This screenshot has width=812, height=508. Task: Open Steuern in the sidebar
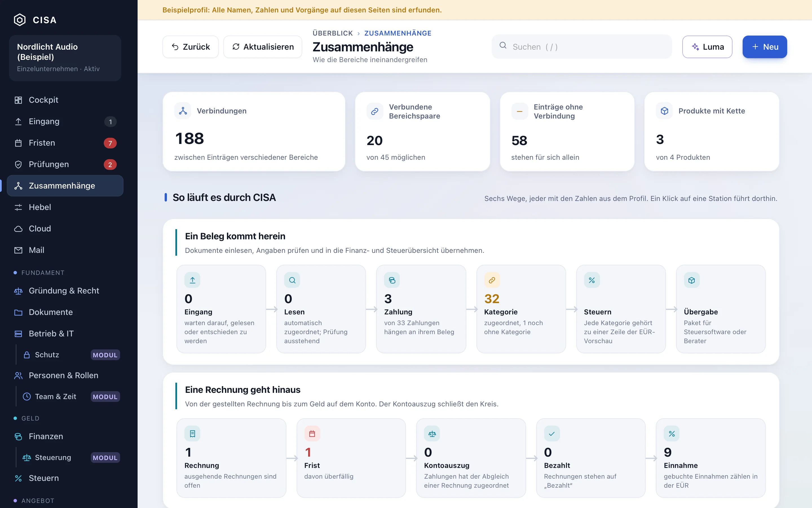65,478
